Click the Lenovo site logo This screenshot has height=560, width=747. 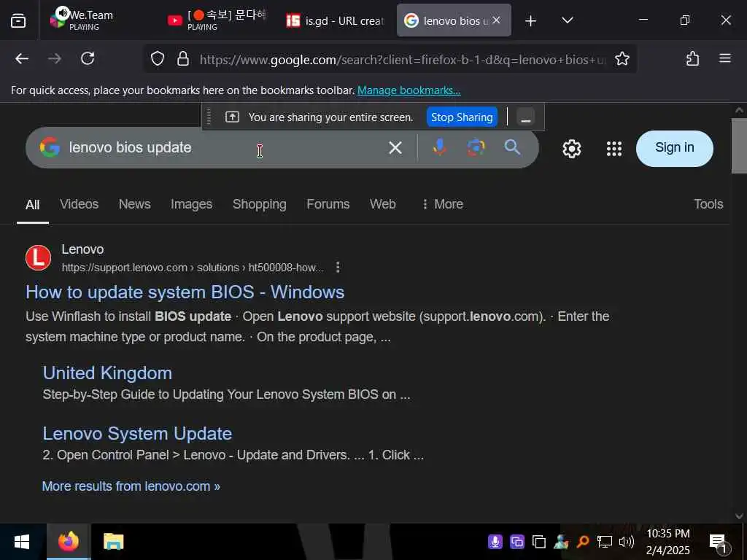38,257
